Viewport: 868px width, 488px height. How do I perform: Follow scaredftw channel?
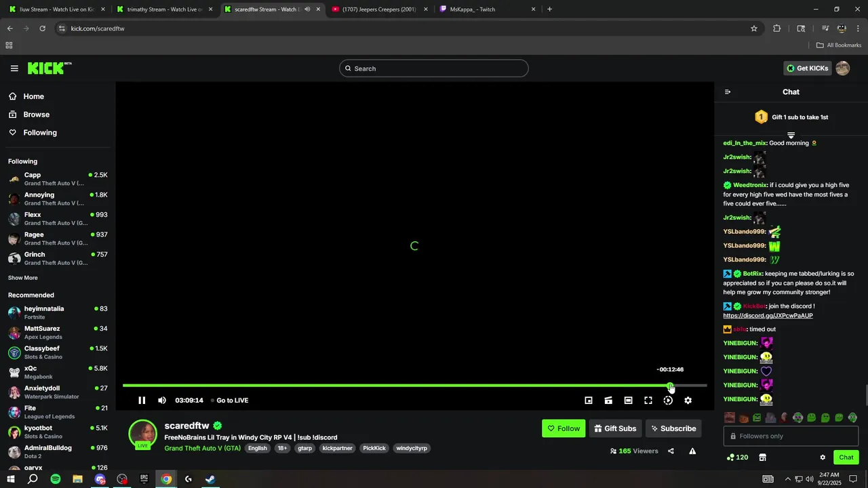pyautogui.click(x=564, y=428)
